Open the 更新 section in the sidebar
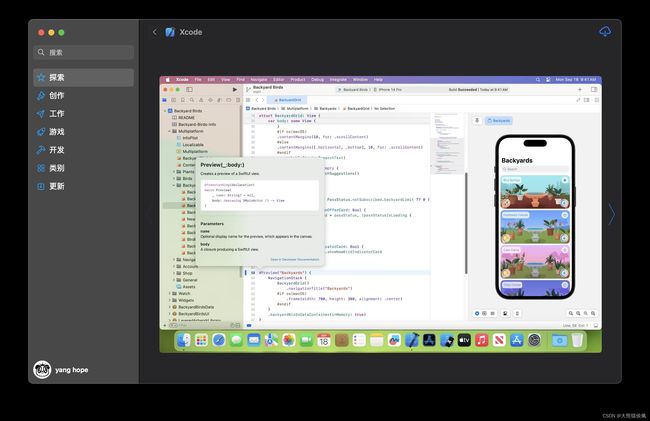The height and width of the screenshot is (421, 650). point(83,186)
